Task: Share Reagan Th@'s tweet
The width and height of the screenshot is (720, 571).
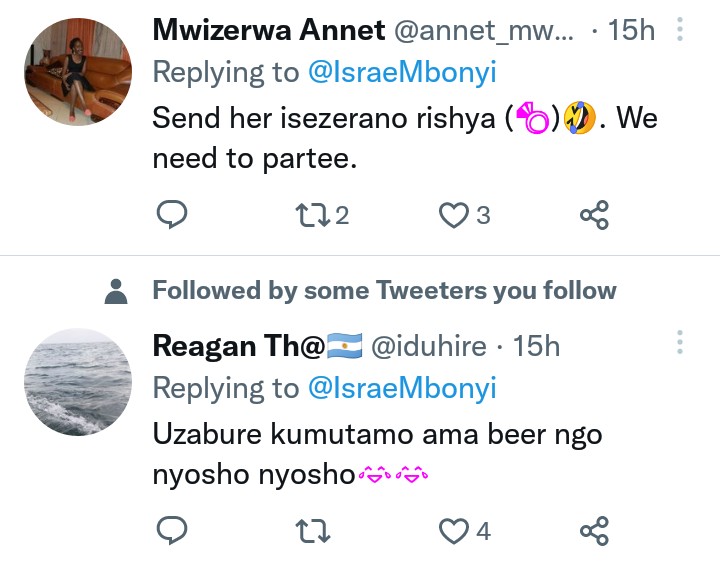Action: (595, 531)
